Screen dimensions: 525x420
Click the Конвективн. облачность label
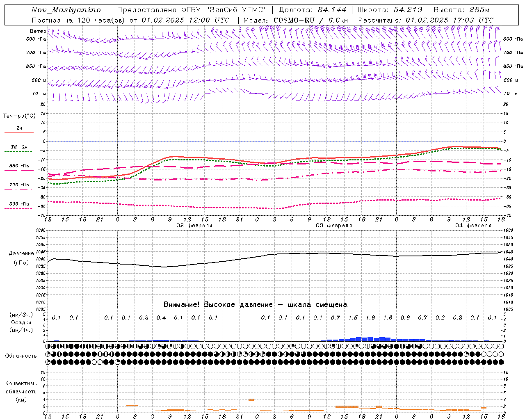pyautogui.click(x=21, y=388)
